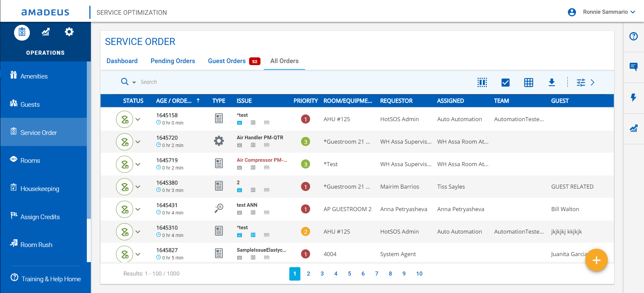Go to results page 2
This screenshot has width=644, height=293.
[308, 274]
